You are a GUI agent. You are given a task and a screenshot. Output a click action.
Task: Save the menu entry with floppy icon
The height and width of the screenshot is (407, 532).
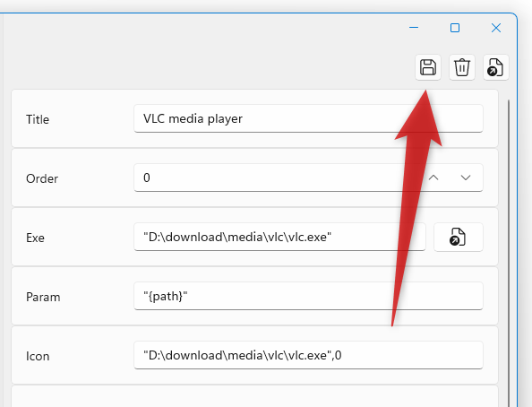coord(428,67)
